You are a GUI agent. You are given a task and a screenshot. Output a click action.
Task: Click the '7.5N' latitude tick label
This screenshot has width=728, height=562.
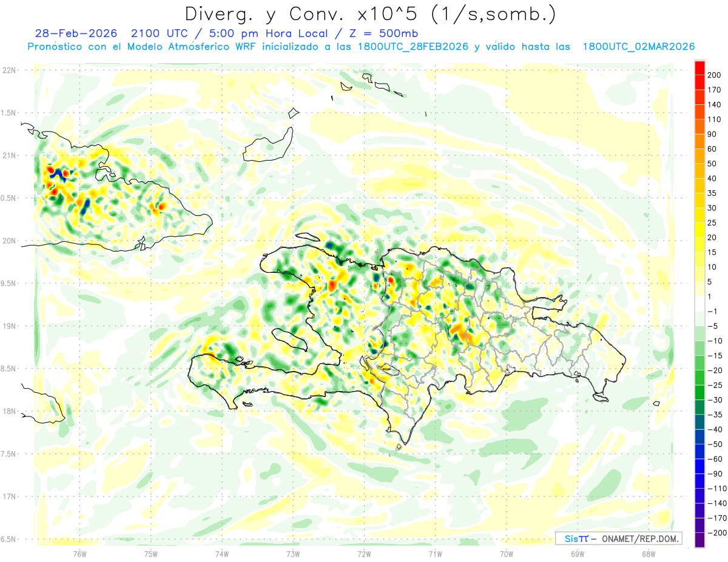8,453
